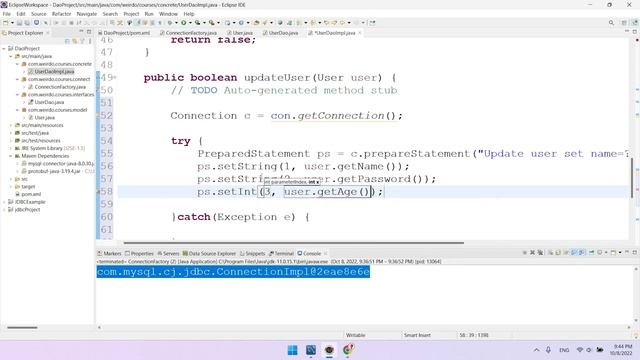Click the Coverage run icon in toolbar
This screenshot has width=640, height=360.
[198, 23]
